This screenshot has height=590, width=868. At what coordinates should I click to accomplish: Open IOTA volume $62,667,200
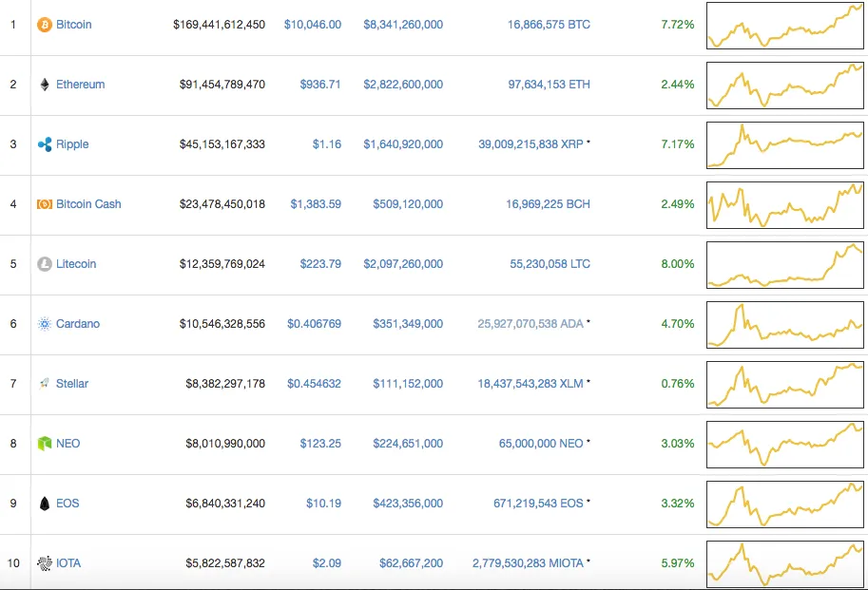point(412,562)
